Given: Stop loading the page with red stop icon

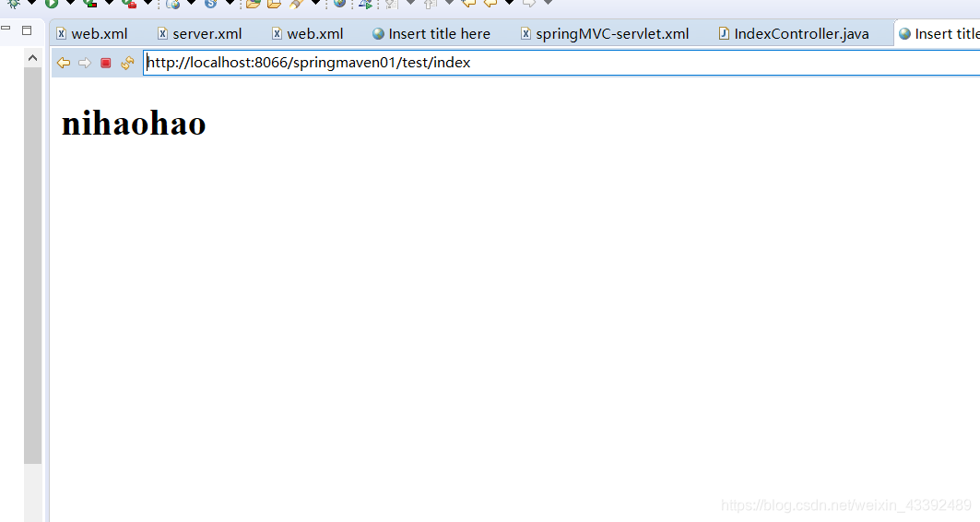Looking at the screenshot, I should pos(106,63).
